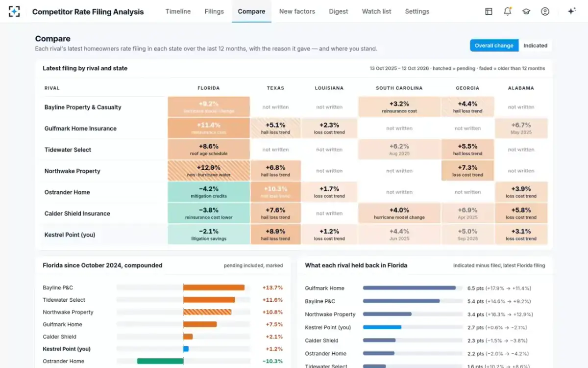
Task: Open the user account icon
Action: coord(545,11)
